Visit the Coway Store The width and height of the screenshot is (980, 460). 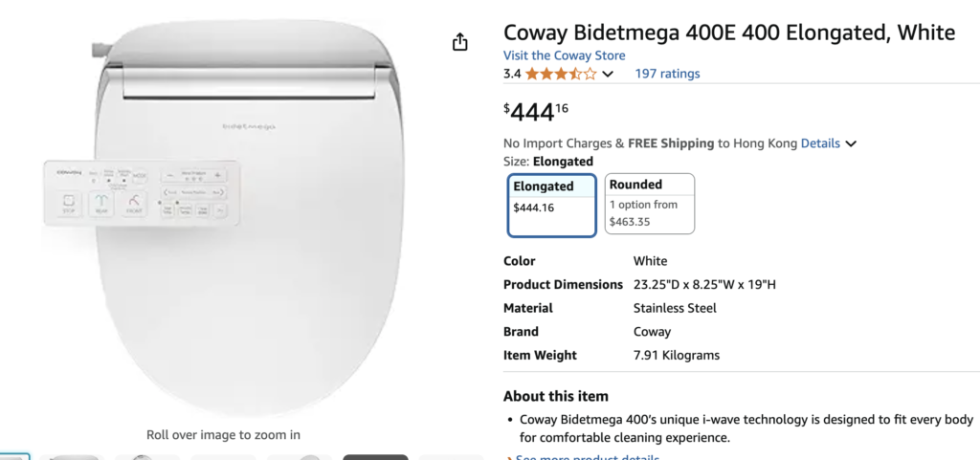pos(564,55)
